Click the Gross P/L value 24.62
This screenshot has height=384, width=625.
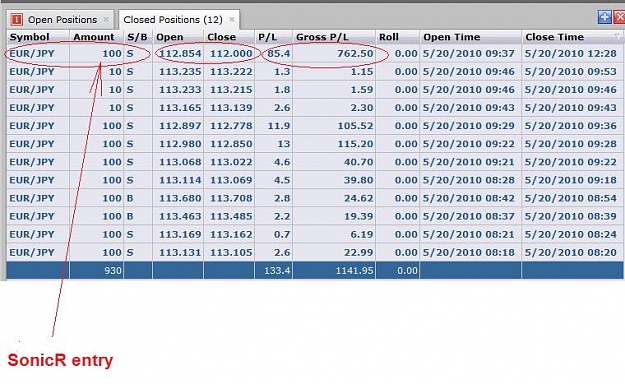coord(358,198)
